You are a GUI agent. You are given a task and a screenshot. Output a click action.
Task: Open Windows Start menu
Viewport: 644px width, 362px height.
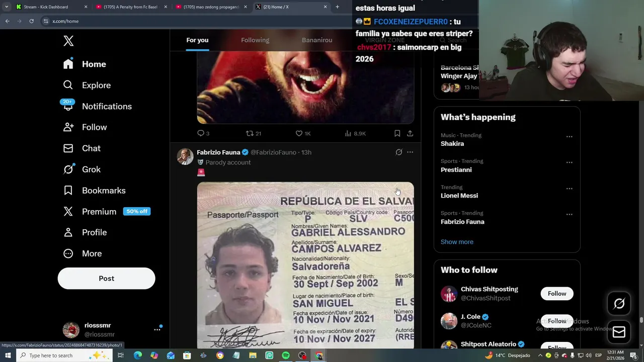pyautogui.click(x=8, y=355)
